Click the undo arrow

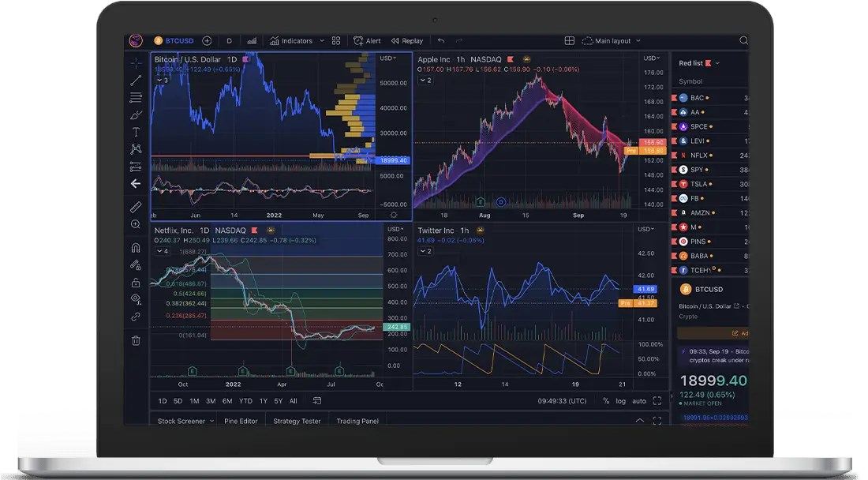(440, 41)
